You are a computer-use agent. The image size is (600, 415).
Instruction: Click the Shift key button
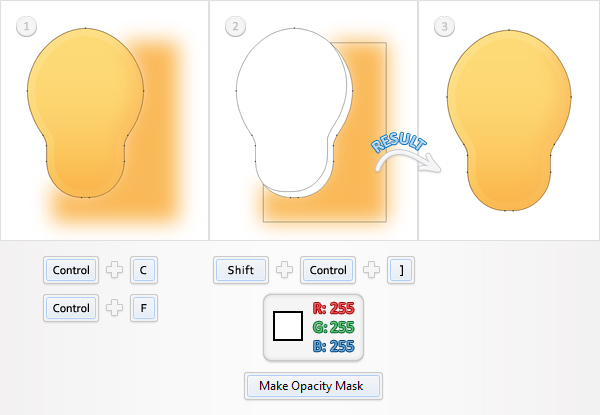(x=241, y=270)
